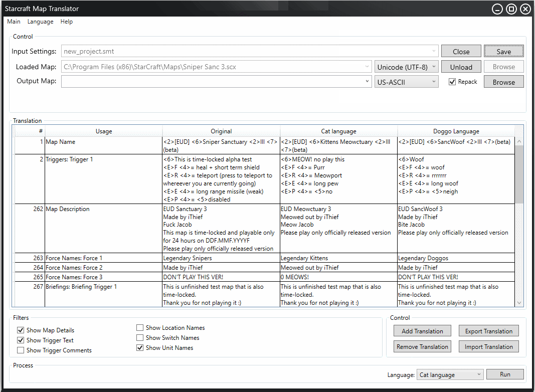Enable the Show Trigger Comments filter
The width and height of the screenshot is (535, 392).
click(21, 350)
